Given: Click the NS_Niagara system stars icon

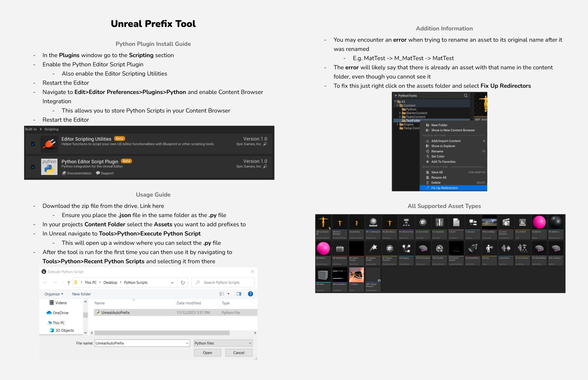Looking at the screenshot, I should 406,249.
